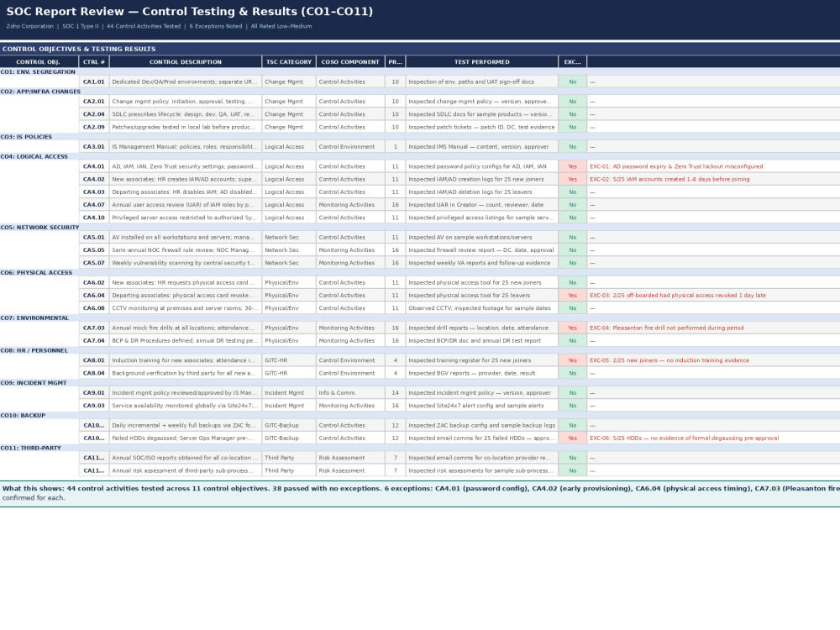Click the Control Environment cell for CA3.01
The image size is (840, 630).
pos(350,147)
